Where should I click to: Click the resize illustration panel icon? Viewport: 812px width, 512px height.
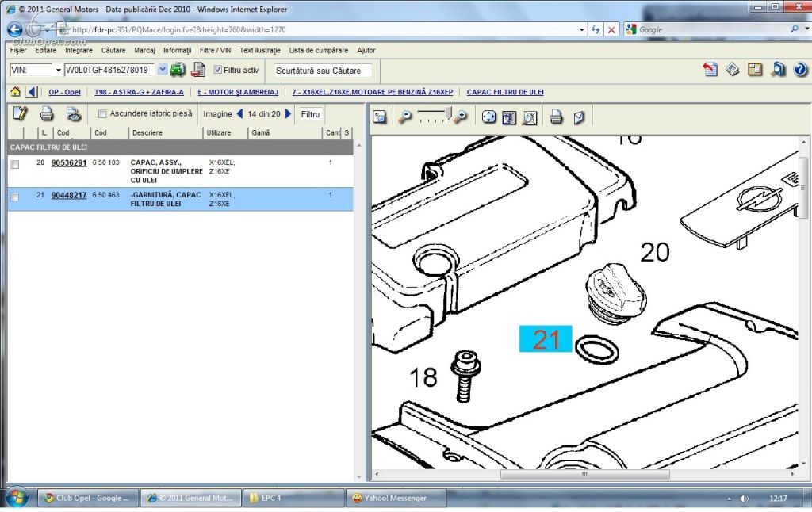[379, 117]
